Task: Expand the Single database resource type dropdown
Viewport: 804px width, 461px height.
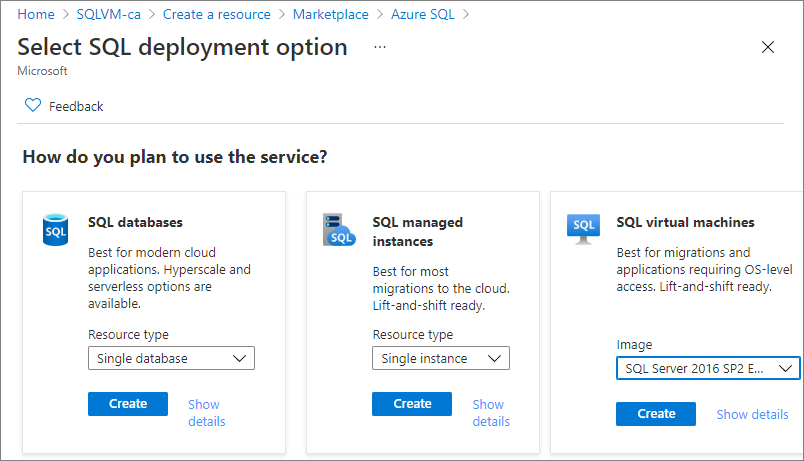Action: tap(171, 358)
